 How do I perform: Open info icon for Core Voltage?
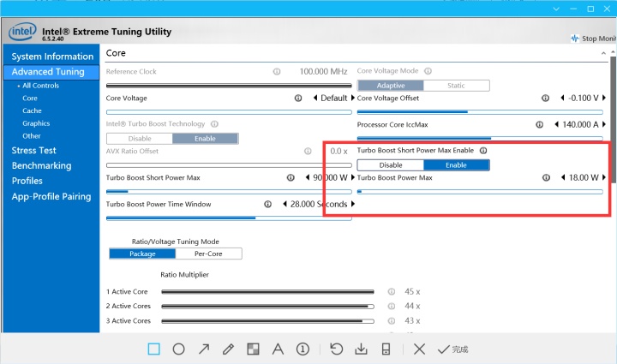click(298, 98)
